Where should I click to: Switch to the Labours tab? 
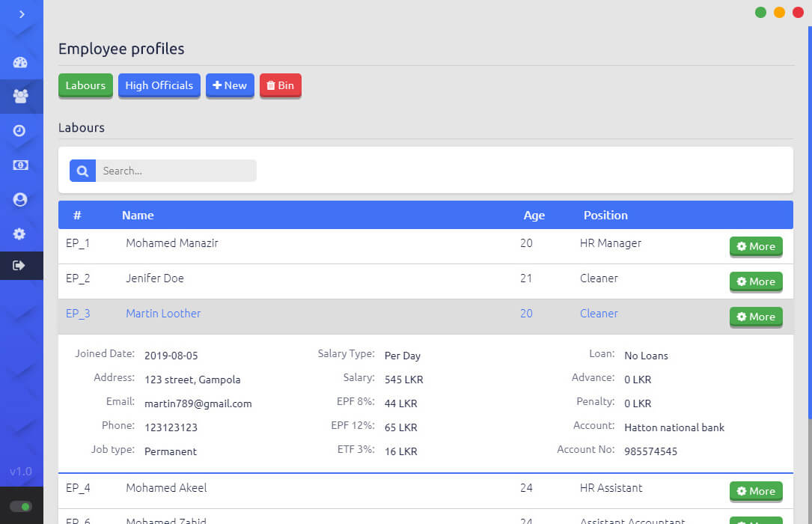pos(85,85)
